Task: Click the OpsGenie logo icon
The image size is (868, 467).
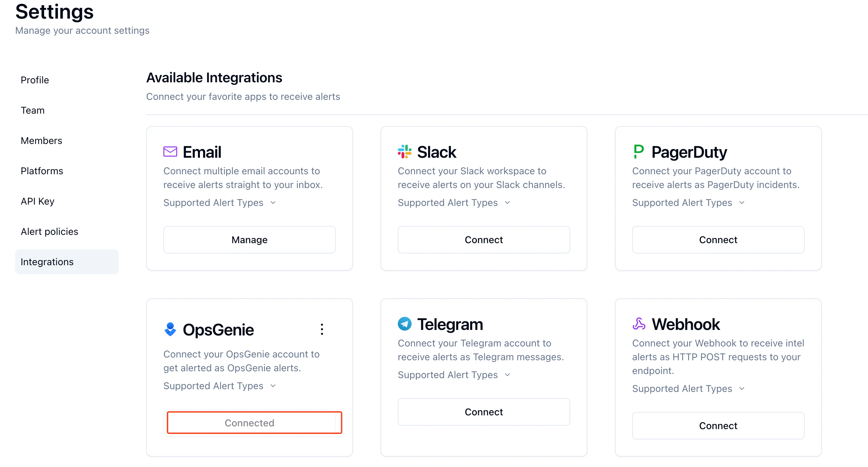Action: pyautogui.click(x=170, y=329)
